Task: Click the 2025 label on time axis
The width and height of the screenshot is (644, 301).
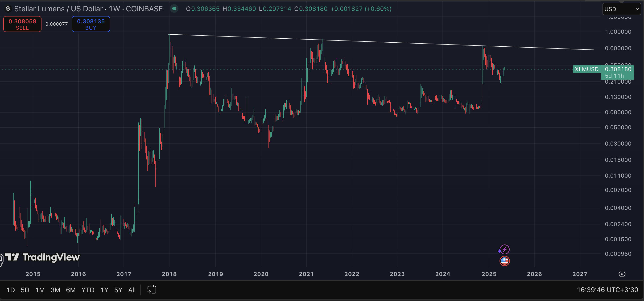Action: pos(489,274)
